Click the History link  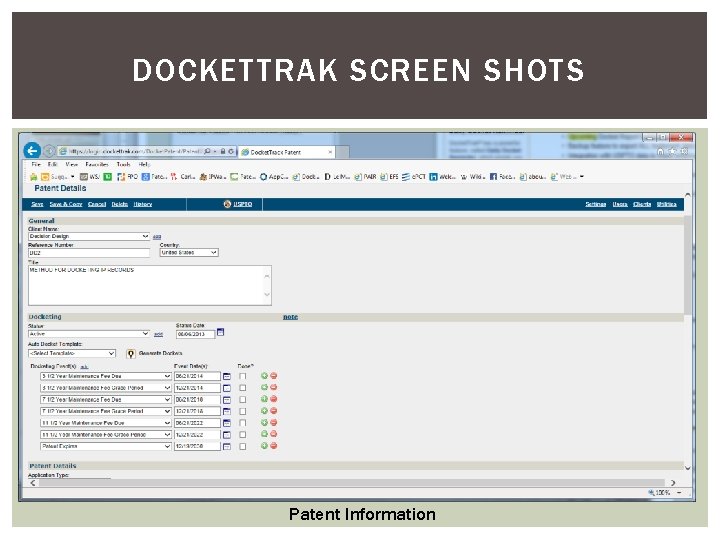[x=143, y=204]
